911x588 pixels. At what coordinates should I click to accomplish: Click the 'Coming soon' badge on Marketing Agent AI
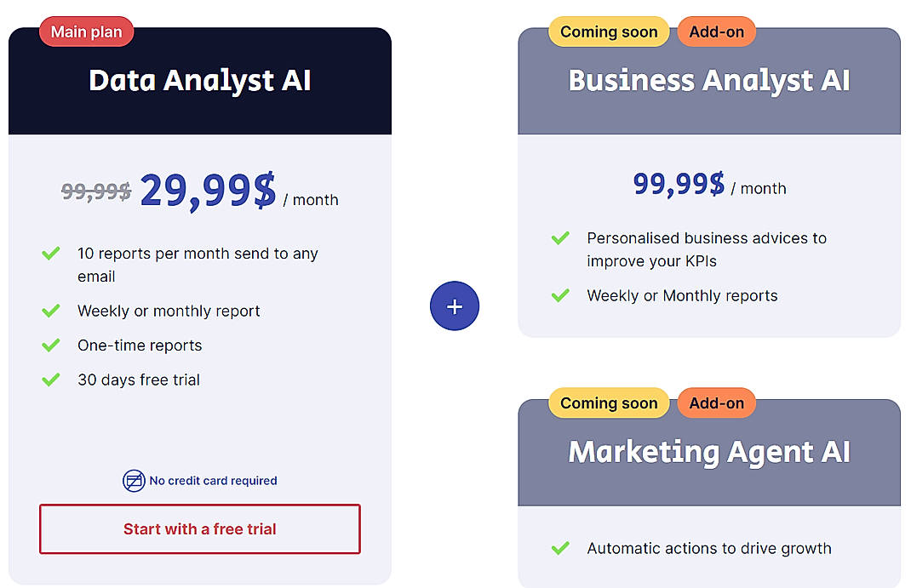coord(608,402)
